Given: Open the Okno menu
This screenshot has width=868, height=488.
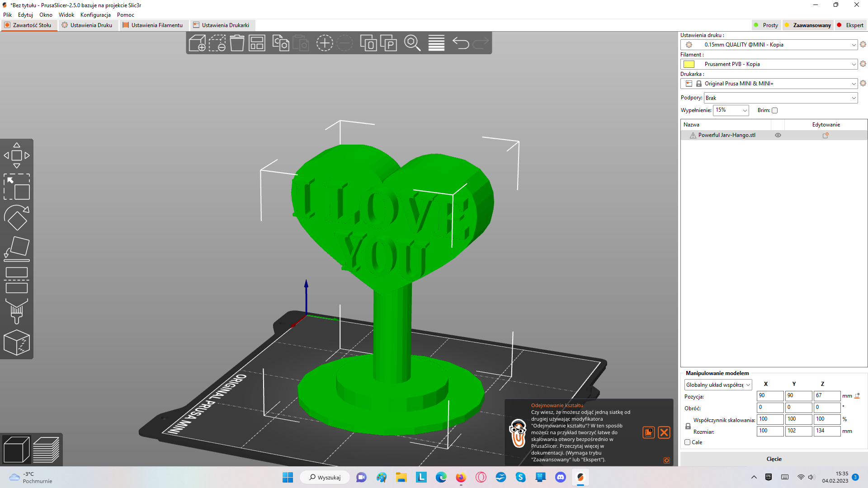Looking at the screenshot, I should [46, 15].
